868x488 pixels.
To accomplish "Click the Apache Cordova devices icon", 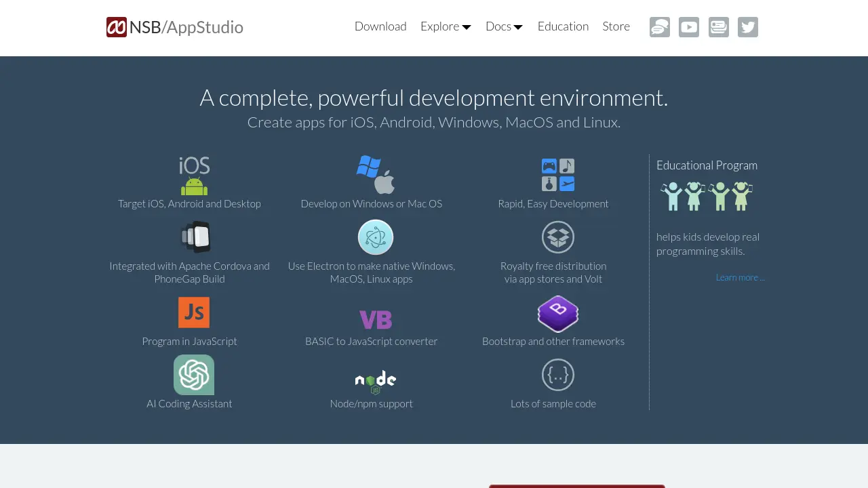I will click(195, 237).
